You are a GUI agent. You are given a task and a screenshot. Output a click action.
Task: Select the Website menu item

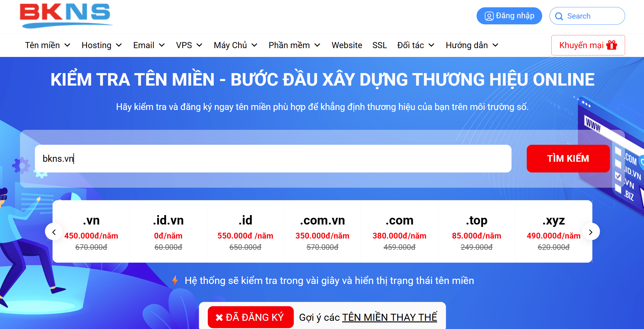pyautogui.click(x=346, y=45)
